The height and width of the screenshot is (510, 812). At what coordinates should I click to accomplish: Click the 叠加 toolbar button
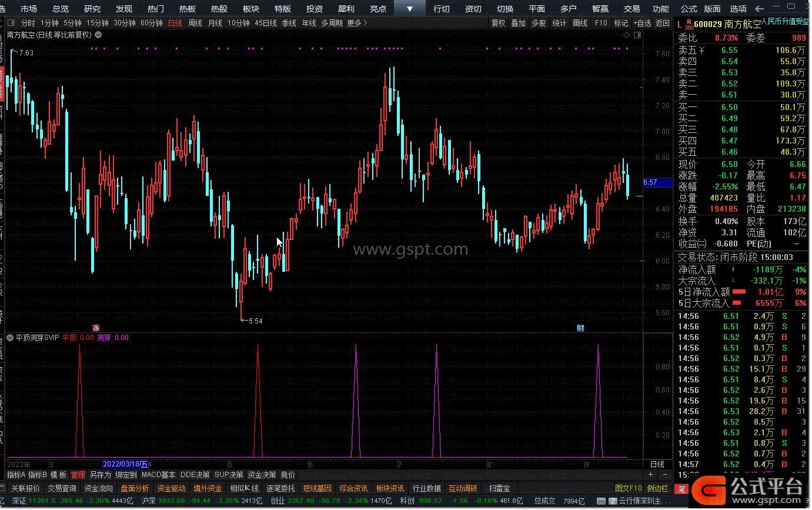(x=518, y=23)
